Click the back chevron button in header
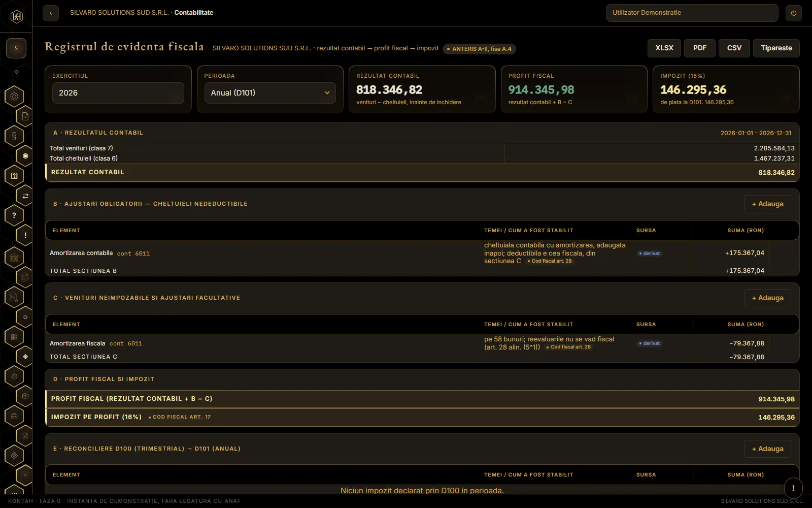Image resolution: width=812 pixels, height=508 pixels. (x=51, y=13)
